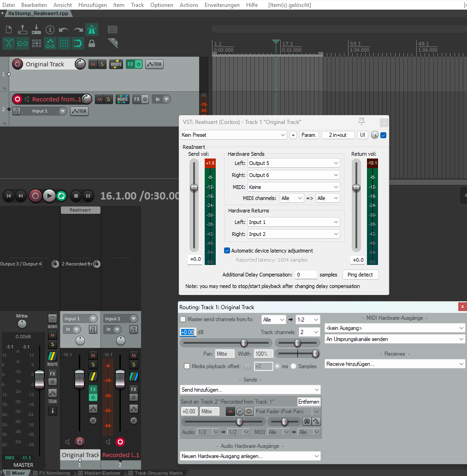Open the Track channels dropdown

coord(309,332)
